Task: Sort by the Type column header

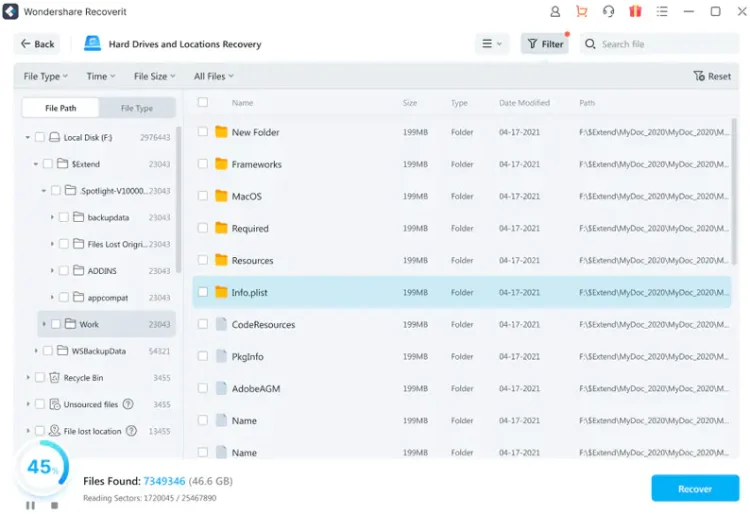Action: 459,103
